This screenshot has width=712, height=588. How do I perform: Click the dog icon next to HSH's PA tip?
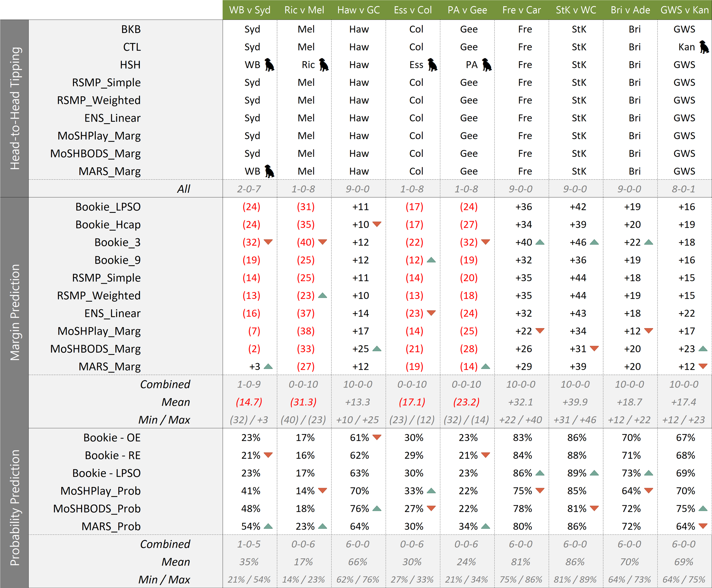click(487, 65)
